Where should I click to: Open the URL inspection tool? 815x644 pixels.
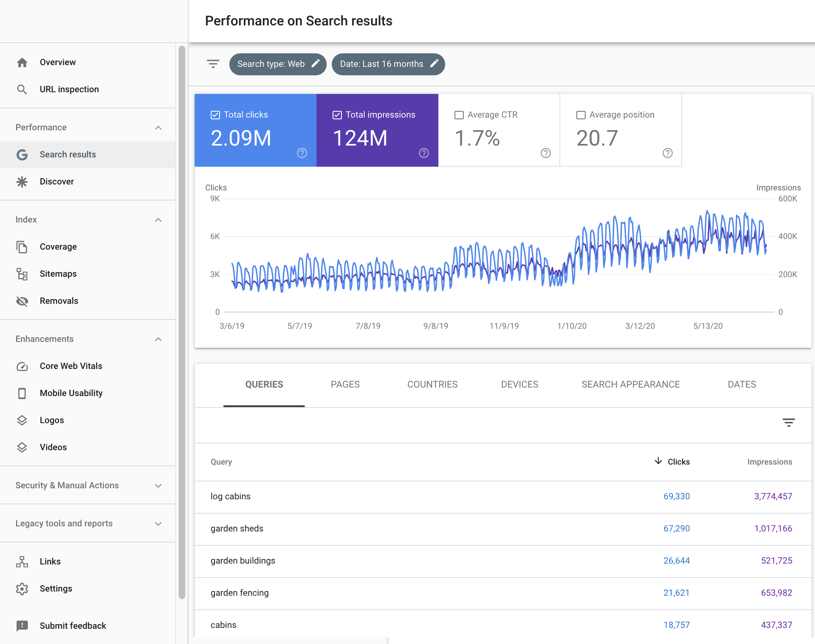coord(69,89)
